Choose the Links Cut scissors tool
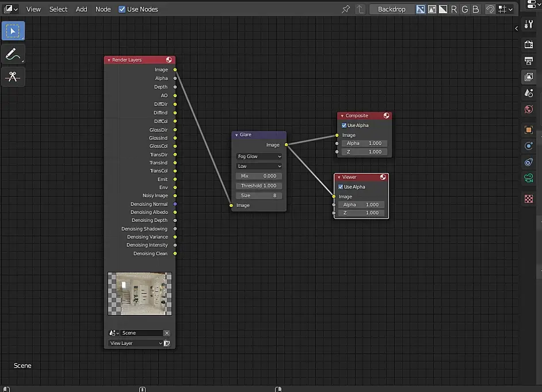The image size is (542, 392). [x=13, y=76]
